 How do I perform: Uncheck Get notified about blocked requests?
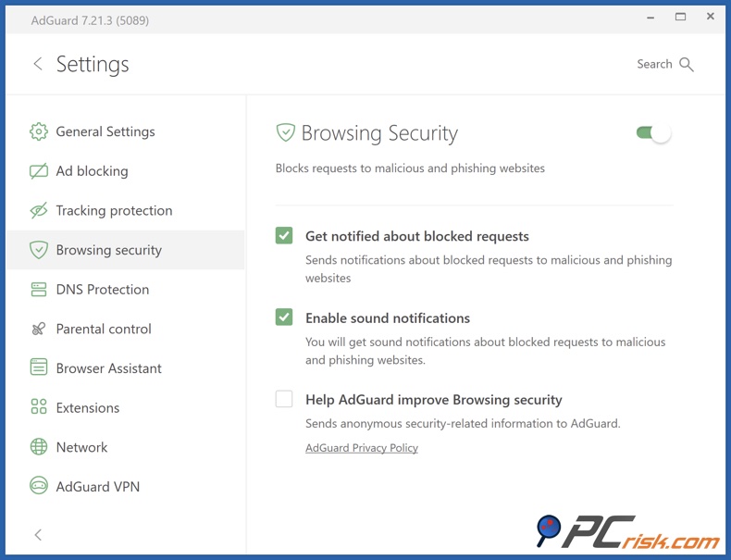point(284,236)
